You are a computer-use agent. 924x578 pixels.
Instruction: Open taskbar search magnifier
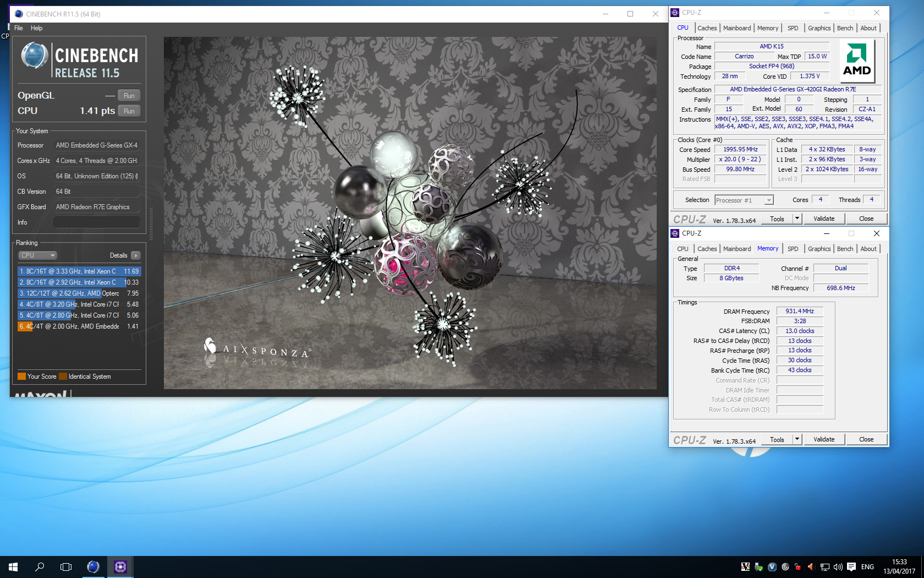40,566
